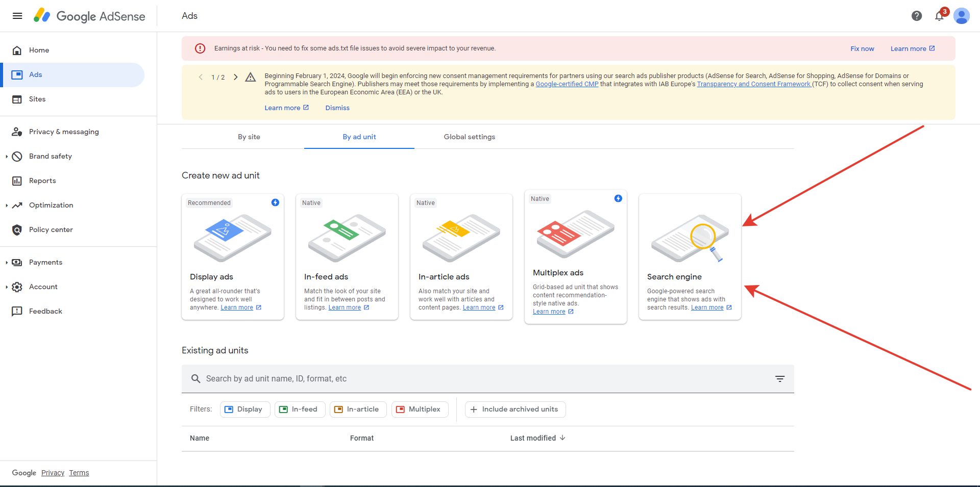Click the ad unit search field
980x487 pixels.
tap(488, 379)
